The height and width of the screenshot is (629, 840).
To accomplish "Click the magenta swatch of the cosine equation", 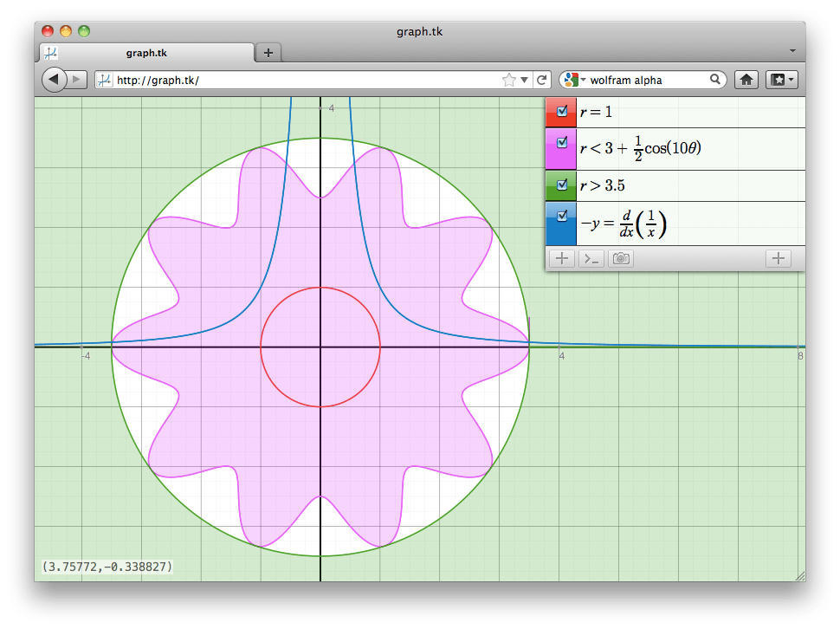I will 561,149.
